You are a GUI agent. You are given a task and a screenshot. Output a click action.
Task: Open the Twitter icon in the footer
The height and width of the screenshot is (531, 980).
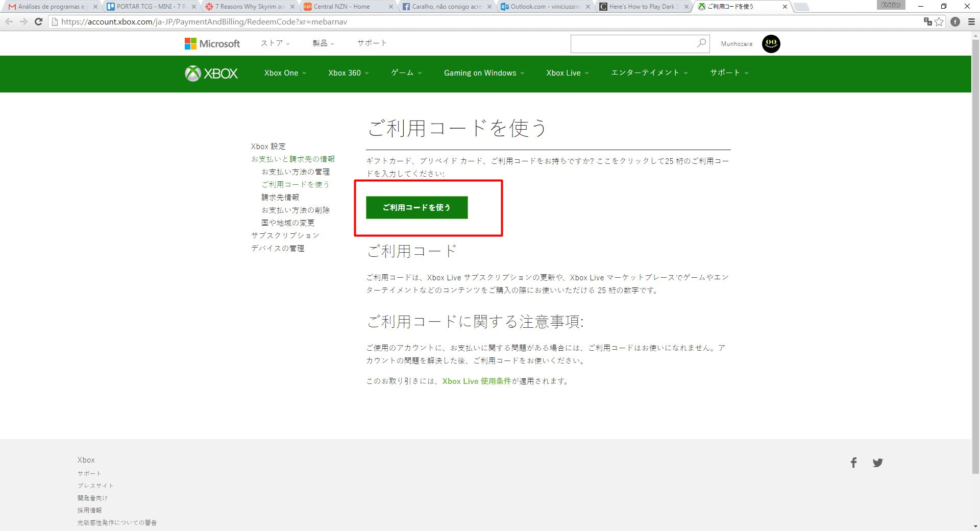[877, 463]
